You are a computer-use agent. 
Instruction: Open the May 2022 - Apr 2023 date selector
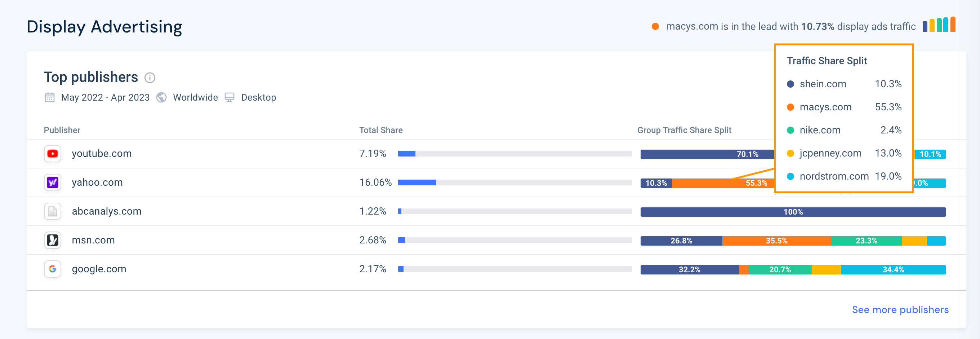point(105,97)
